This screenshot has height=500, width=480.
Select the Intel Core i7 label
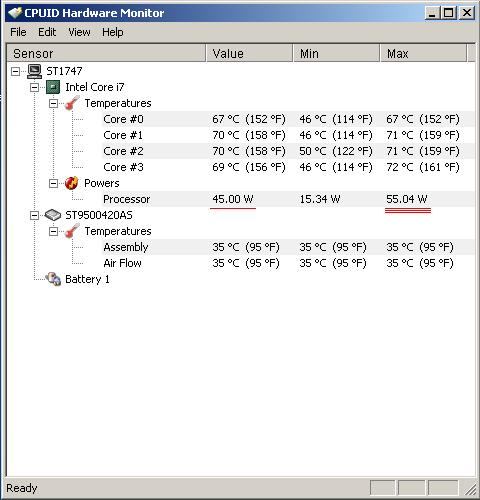click(x=95, y=87)
